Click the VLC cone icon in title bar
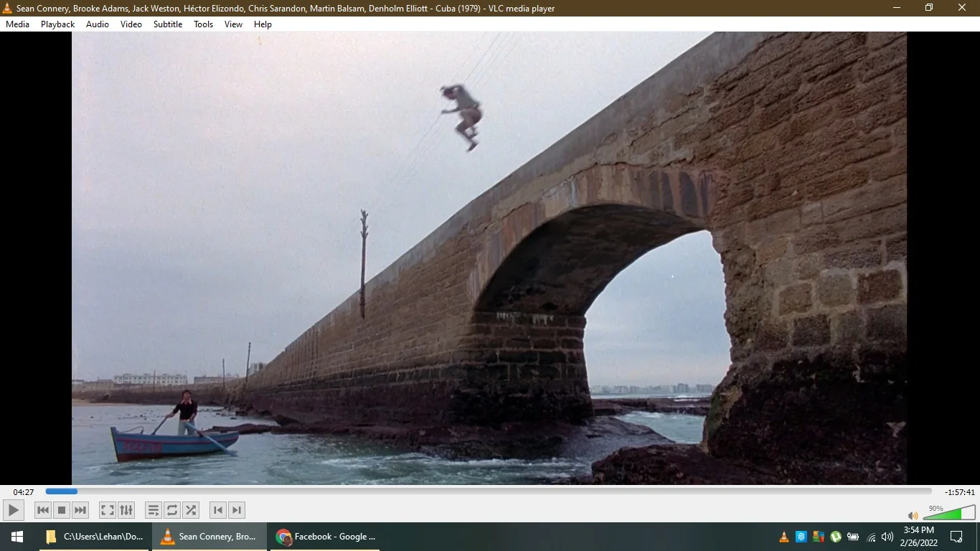 pyautogui.click(x=8, y=8)
